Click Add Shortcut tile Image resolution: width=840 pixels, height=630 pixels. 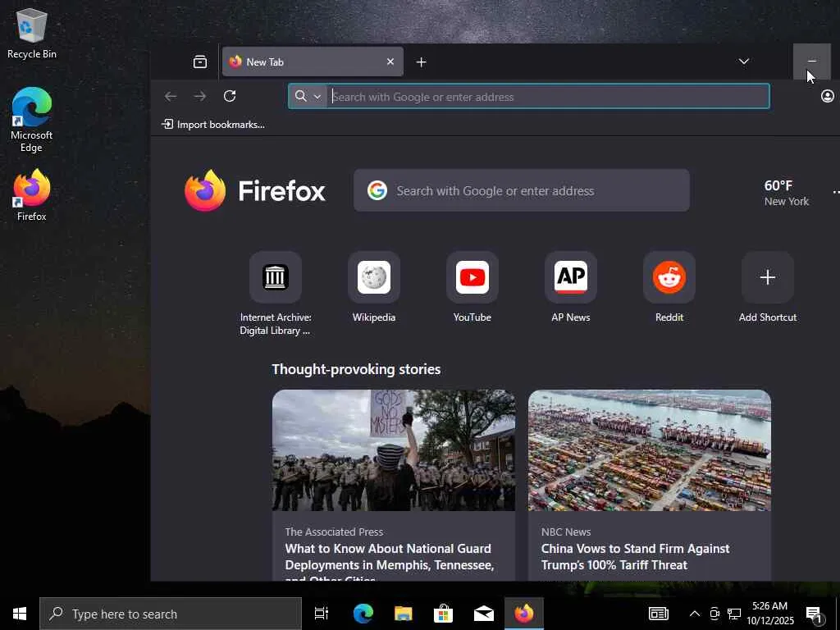coord(767,287)
